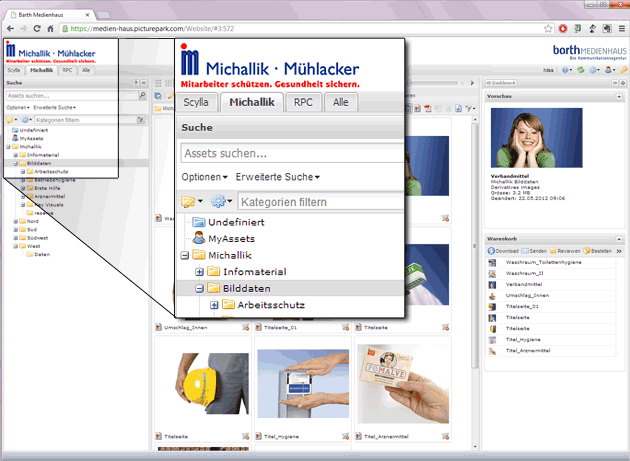The image size is (630, 461).
Task: Select Verbandmittel row in the Warenkorb list
Action: click(x=551, y=285)
